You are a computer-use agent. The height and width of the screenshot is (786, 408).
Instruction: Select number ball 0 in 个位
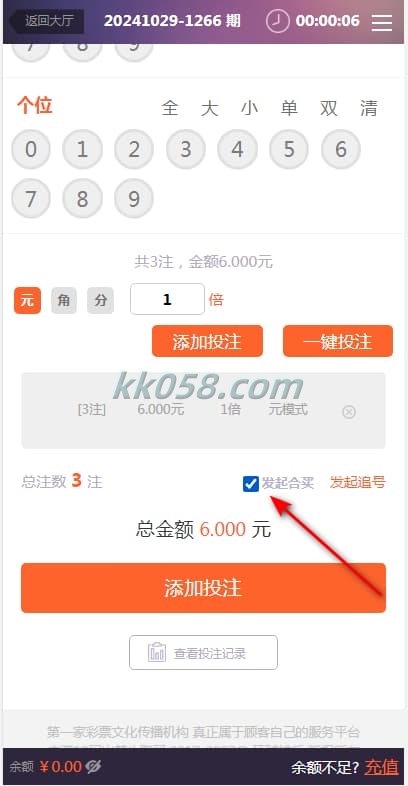point(31,149)
